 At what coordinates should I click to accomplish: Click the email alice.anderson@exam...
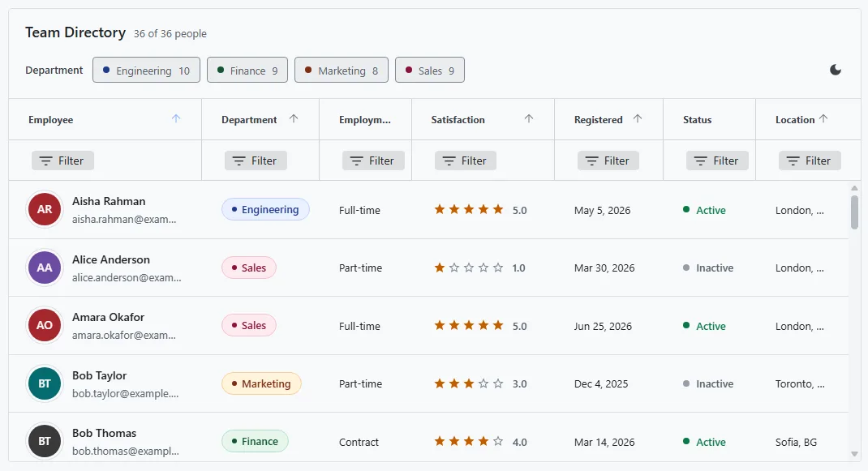point(127,277)
